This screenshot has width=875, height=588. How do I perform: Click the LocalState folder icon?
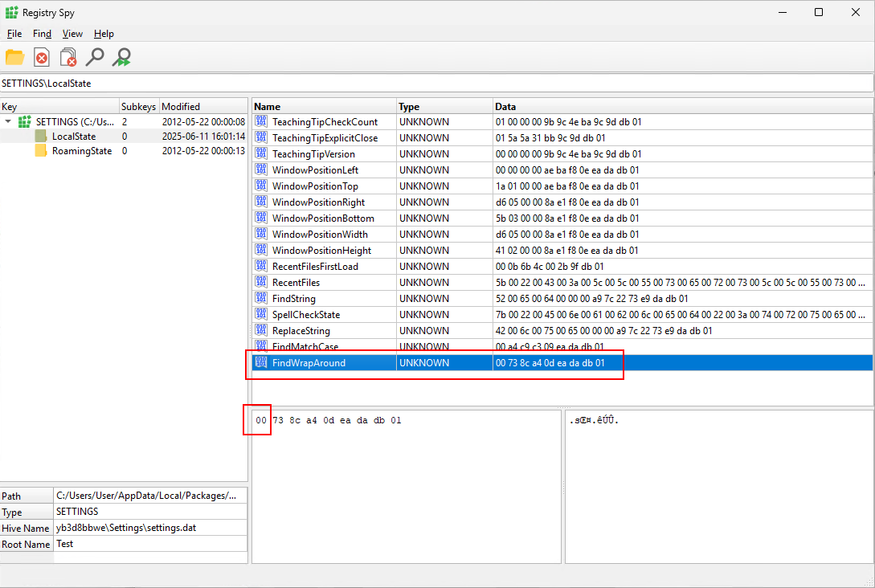(x=41, y=136)
